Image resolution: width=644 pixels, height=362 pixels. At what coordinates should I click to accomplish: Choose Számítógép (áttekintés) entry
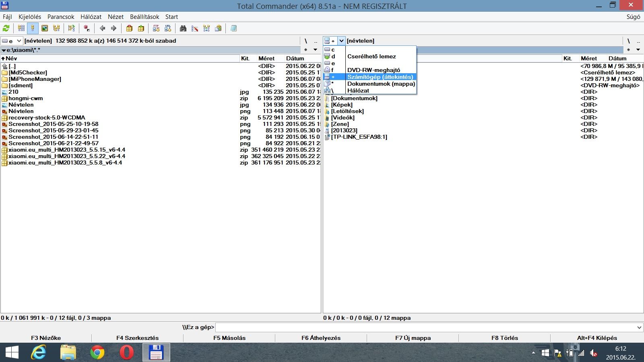tap(370, 77)
